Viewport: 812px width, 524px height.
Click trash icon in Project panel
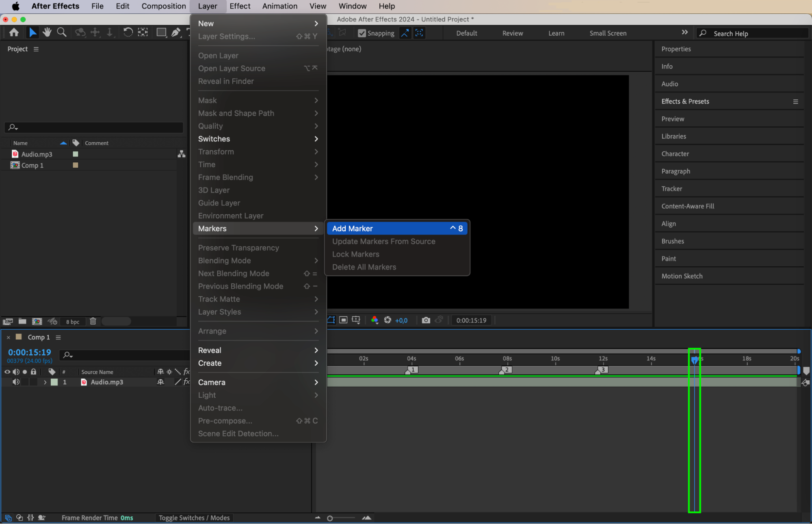pyautogui.click(x=93, y=321)
